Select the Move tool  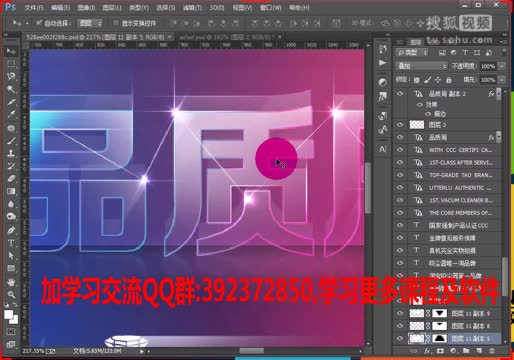(x=11, y=51)
